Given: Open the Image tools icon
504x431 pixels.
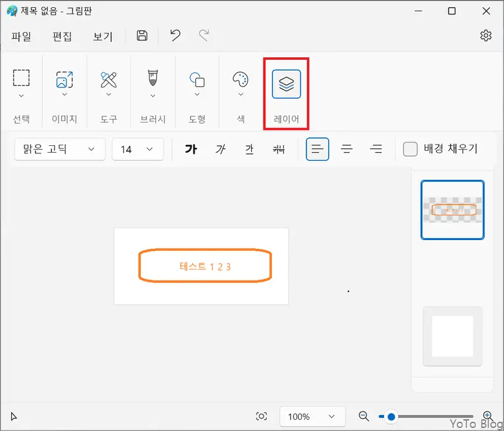Looking at the screenshot, I should pyautogui.click(x=64, y=79).
